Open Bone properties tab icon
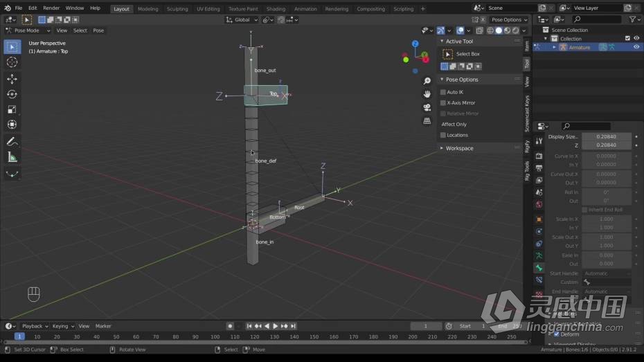The width and height of the screenshot is (644, 362). coord(539,268)
